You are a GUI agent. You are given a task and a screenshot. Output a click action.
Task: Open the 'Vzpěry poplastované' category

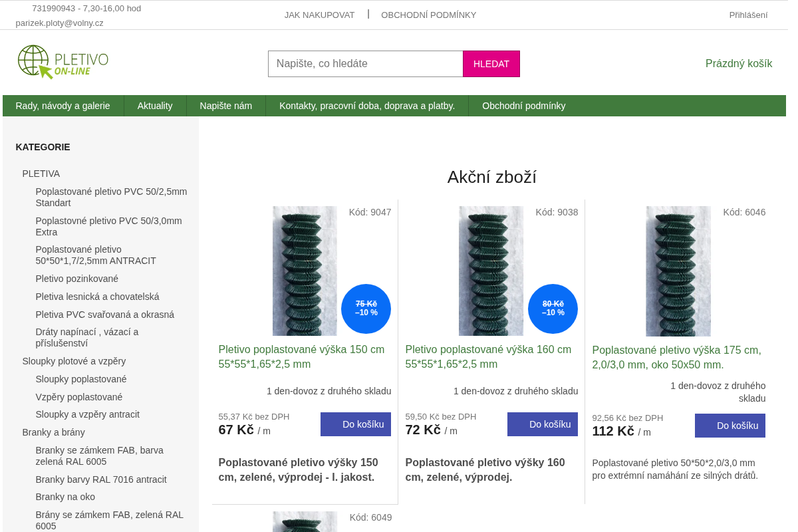(x=79, y=397)
